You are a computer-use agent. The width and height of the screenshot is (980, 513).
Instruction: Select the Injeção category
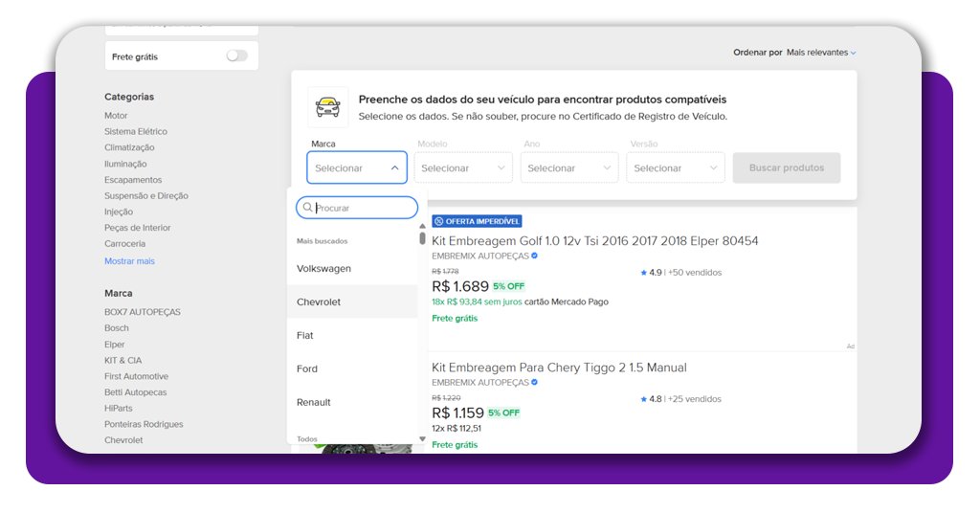pos(119,212)
